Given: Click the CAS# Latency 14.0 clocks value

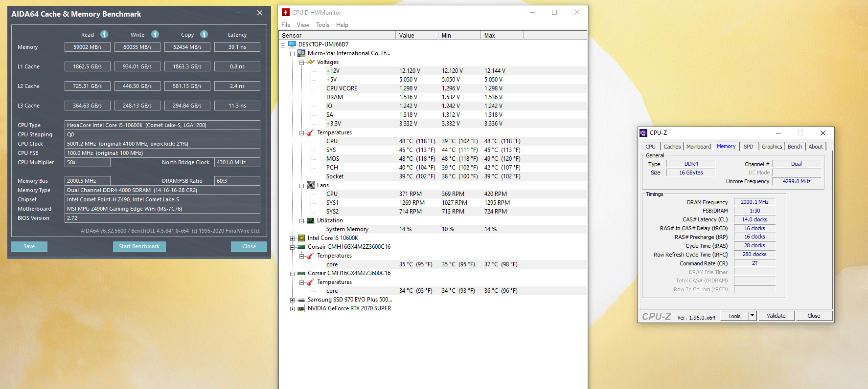Looking at the screenshot, I should [x=754, y=219].
